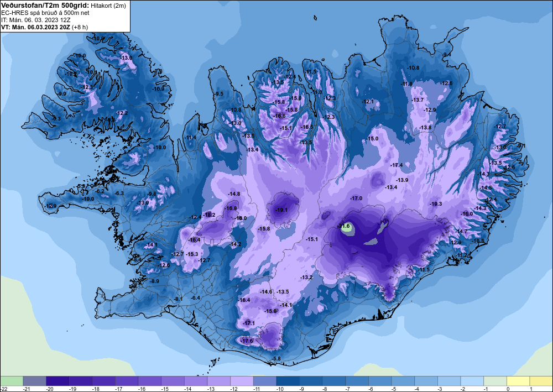The height and width of the screenshot is (392, 553).
Task: Click the -15.3 temperature value
Action: click(x=192, y=254)
